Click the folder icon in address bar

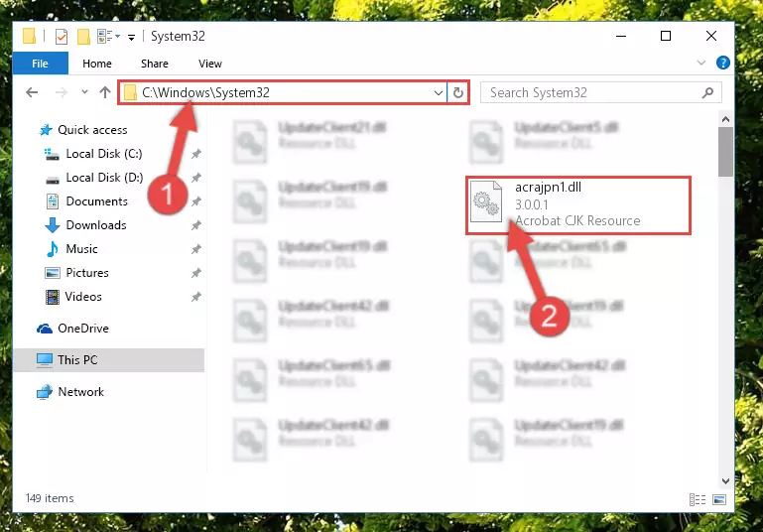130,92
